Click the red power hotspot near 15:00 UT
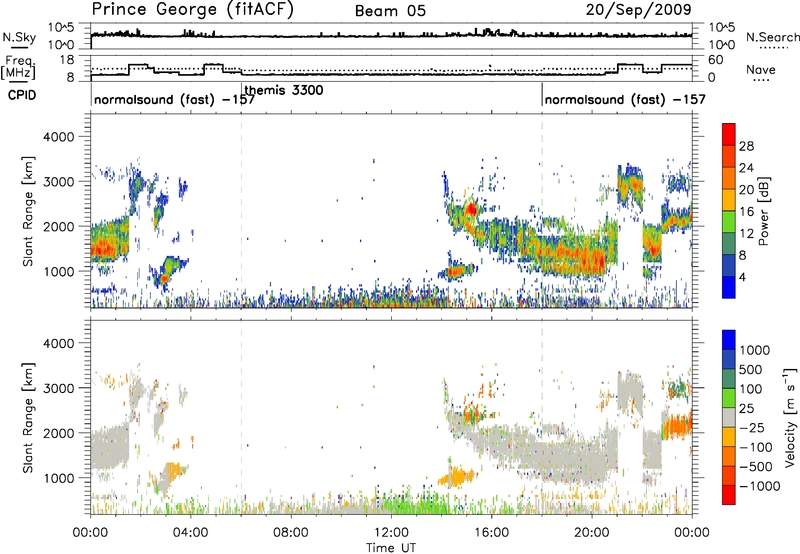 pyautogui.click(x=471, y=209)
